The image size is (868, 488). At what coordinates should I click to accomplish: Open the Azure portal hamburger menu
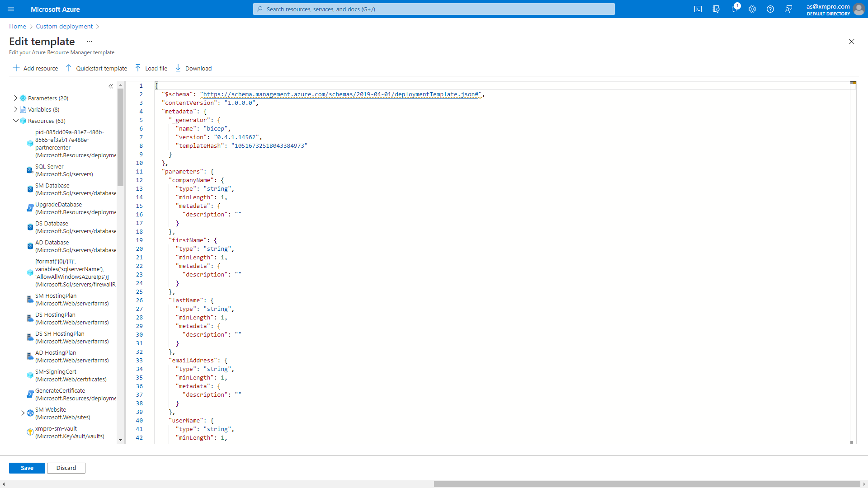11,9
